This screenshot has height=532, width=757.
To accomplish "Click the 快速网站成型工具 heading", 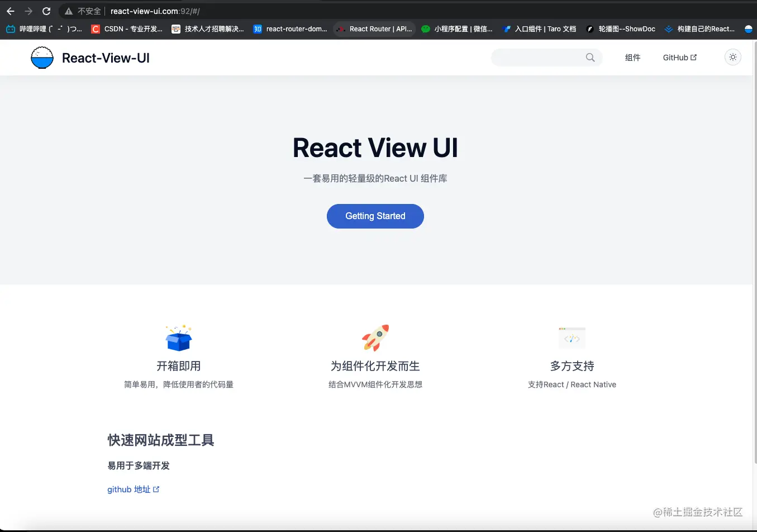I will tap(161, 440).
